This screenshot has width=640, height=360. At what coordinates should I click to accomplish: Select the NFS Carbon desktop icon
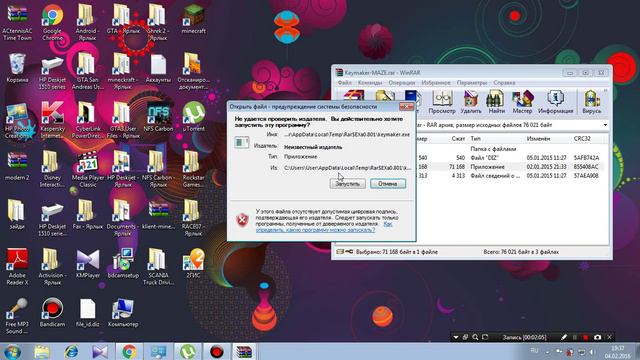[158, 117]
